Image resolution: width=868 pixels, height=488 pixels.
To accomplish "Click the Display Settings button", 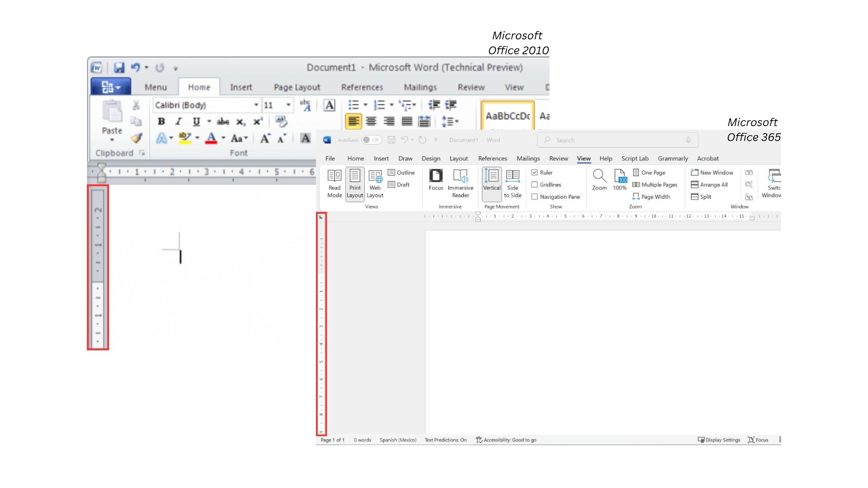I will tap(719, 440).
